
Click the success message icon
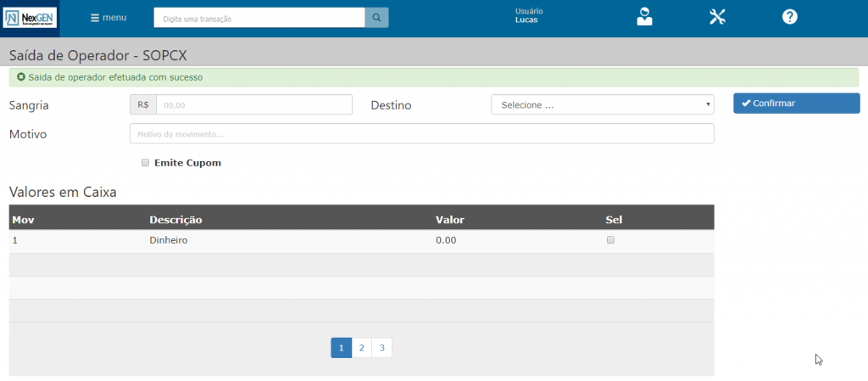(21, 77)
